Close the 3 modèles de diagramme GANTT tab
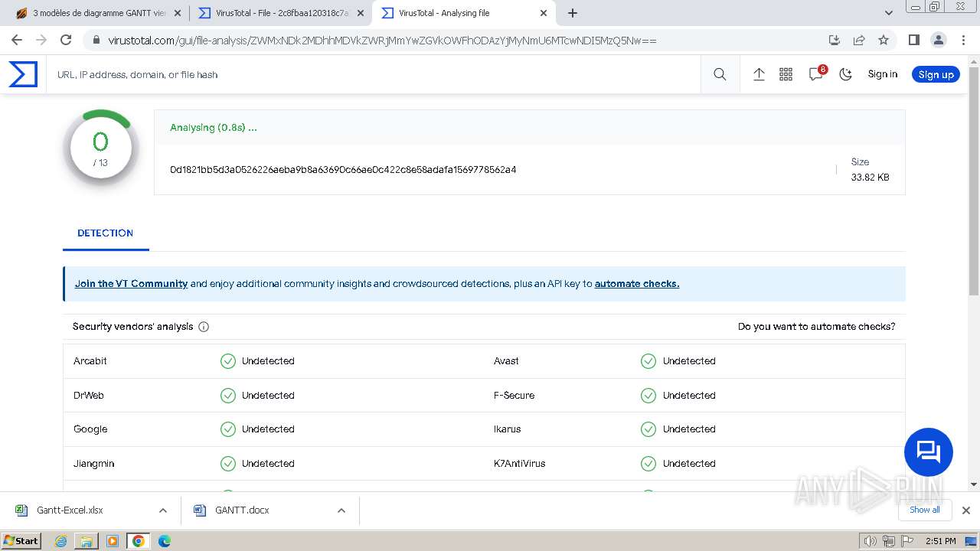This screenshot has height=551, width=980. pos(178,13)
